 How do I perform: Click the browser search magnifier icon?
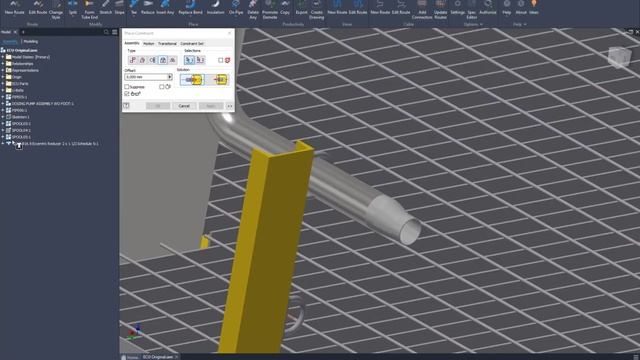tap(106, 32)
